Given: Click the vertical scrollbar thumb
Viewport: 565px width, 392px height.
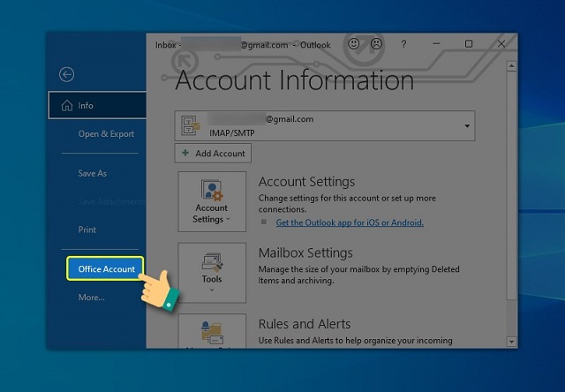Looking at the screenshot, I should [x=511, y=185].
